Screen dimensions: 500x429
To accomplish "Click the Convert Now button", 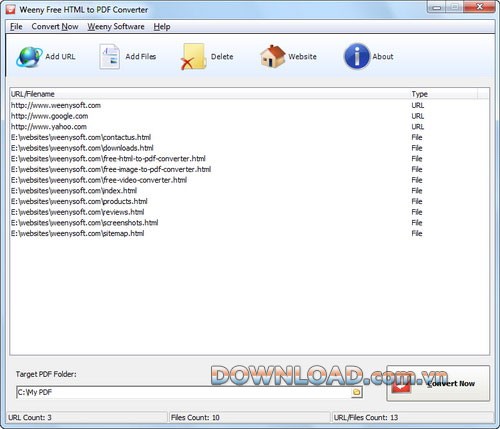I will [438, 383].
